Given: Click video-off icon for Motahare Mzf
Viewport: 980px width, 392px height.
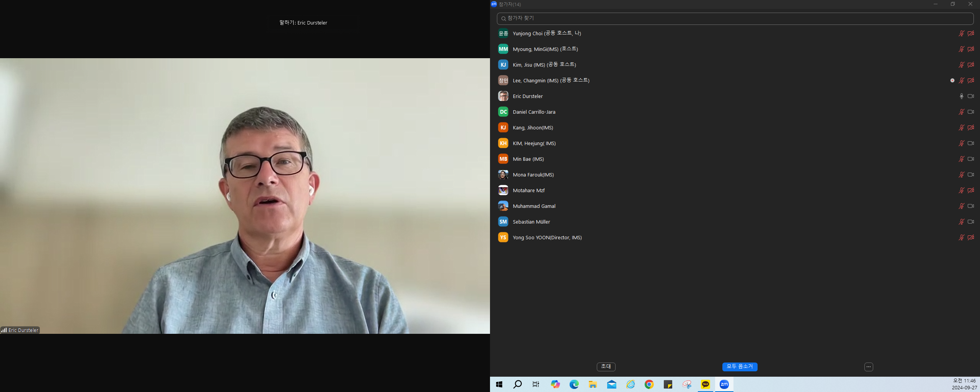Looking at the screenshot, I should click(x=971, y=190).
